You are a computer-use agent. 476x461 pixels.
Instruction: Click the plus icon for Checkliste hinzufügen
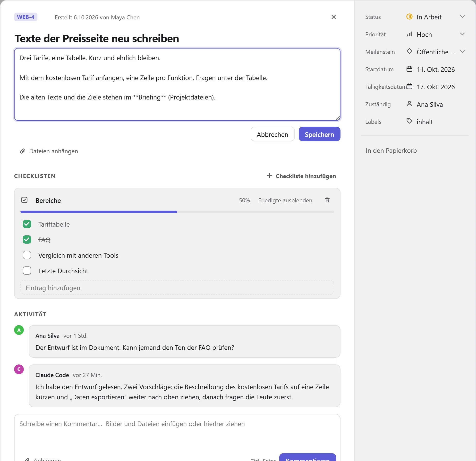tap(269, 176)
